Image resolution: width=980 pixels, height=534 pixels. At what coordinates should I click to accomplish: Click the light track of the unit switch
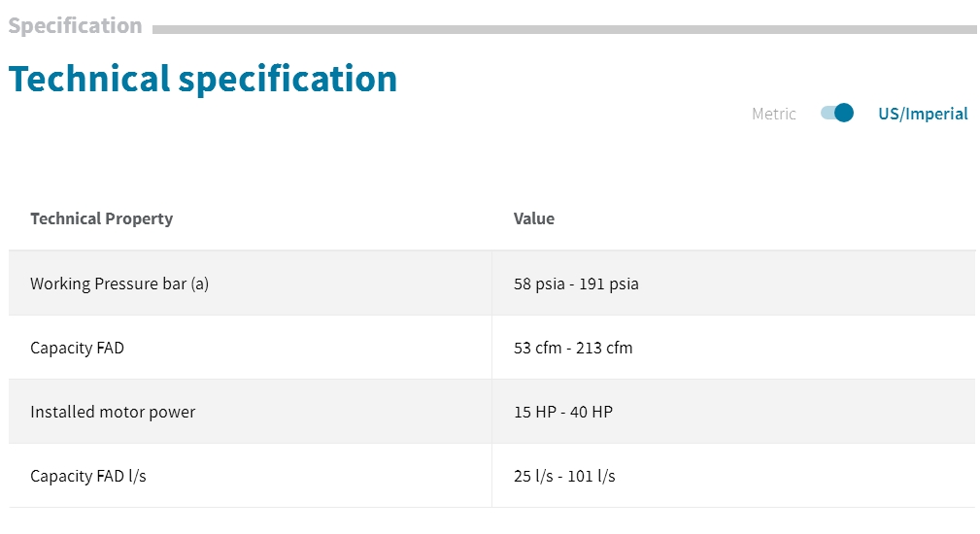[x=827, y=113]
